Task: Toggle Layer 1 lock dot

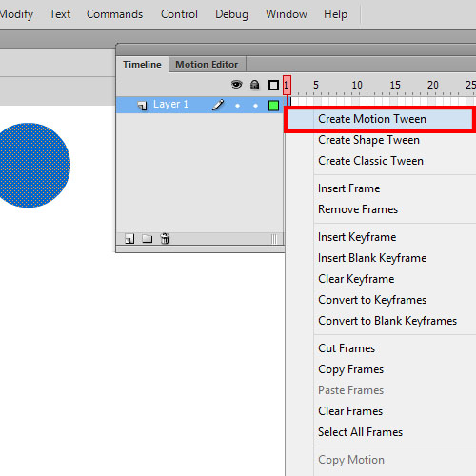Action: tap(255, 106)
